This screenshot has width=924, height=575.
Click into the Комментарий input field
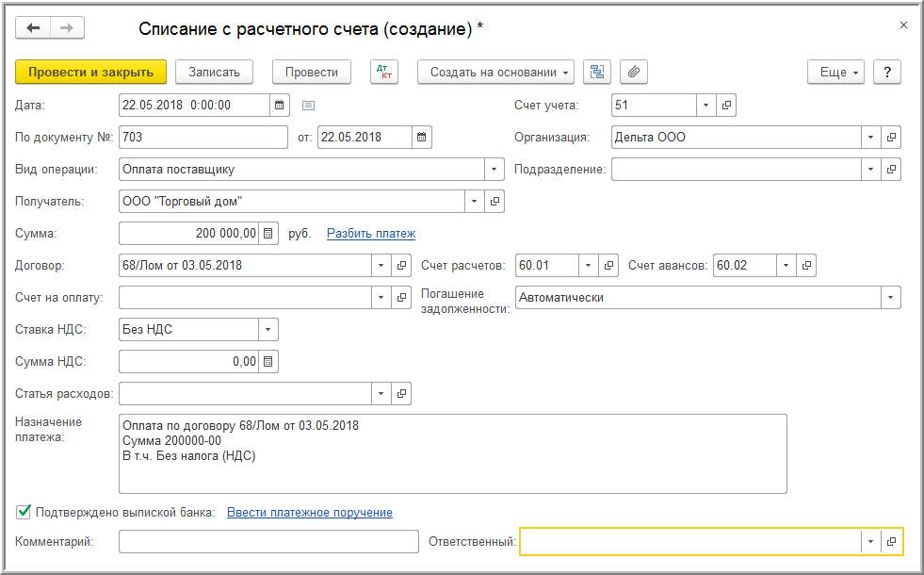268,541
